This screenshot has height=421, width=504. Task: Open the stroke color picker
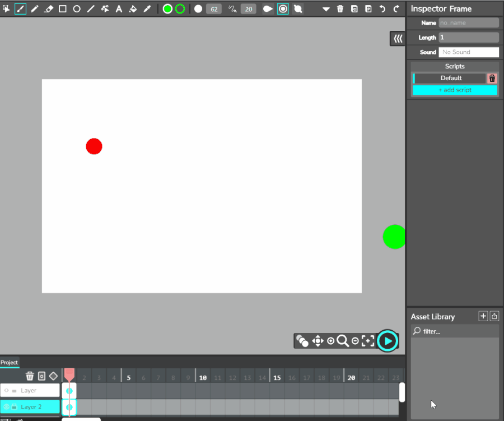coord(180,9)
